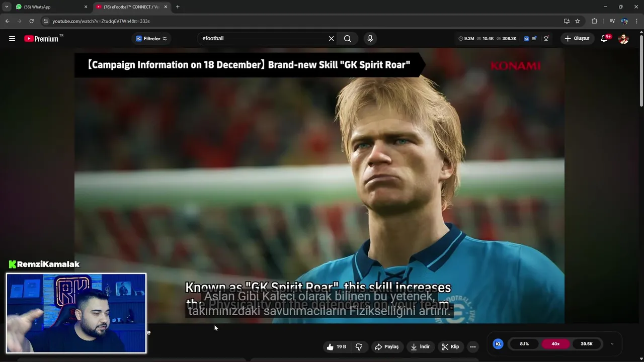
Task: Click the page vertical scrollbar thumb
Action: click(641, 70)
